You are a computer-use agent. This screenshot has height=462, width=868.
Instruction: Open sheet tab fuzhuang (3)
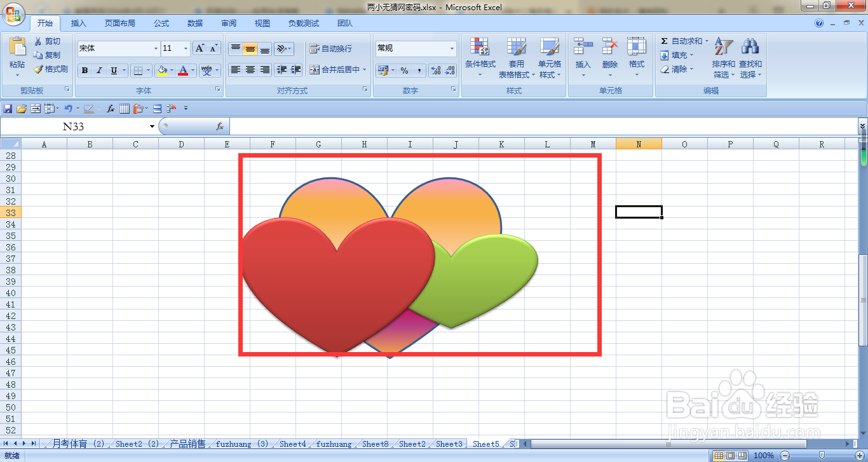[242, 444]
